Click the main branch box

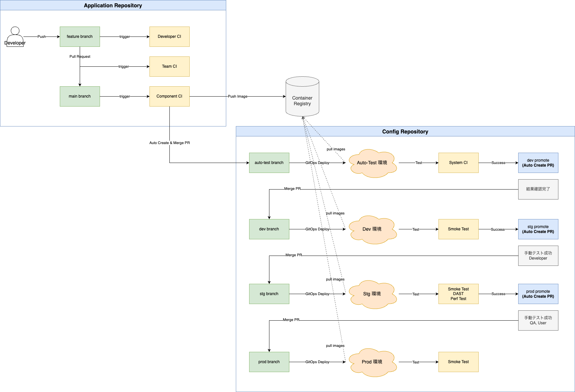coord(80,96)
